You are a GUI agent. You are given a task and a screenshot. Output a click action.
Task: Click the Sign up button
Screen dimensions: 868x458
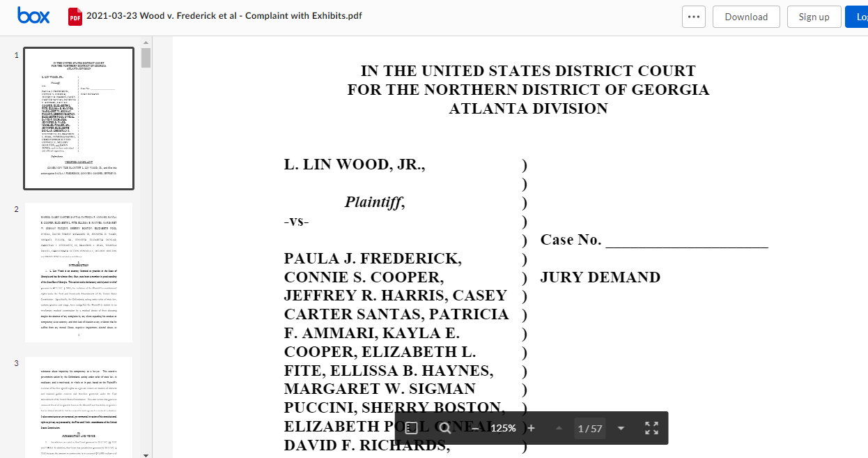[x=814, y=17]
